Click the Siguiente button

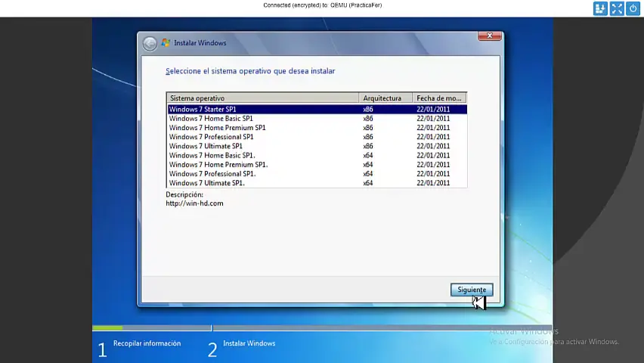(x=472, y=290)
